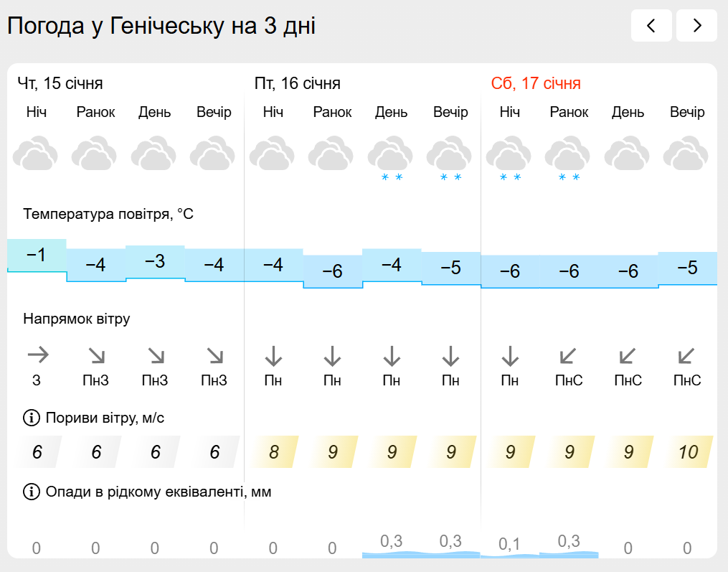The width and height of the screenshot is (728, 572).
Task: Click Friday night north wind arrow
Action: [273, 355]
